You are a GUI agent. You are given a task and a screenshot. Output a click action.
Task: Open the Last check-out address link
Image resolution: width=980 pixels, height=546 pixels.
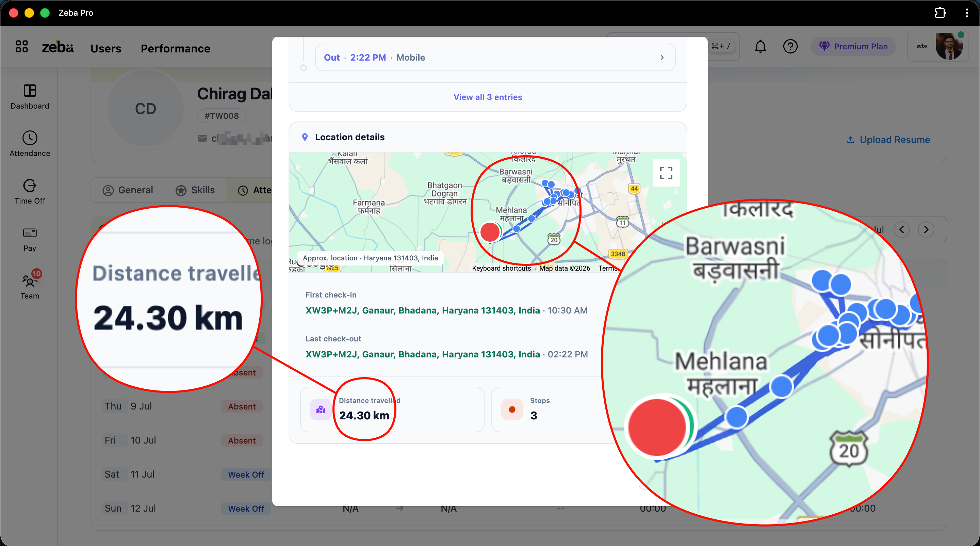[423, 355]
